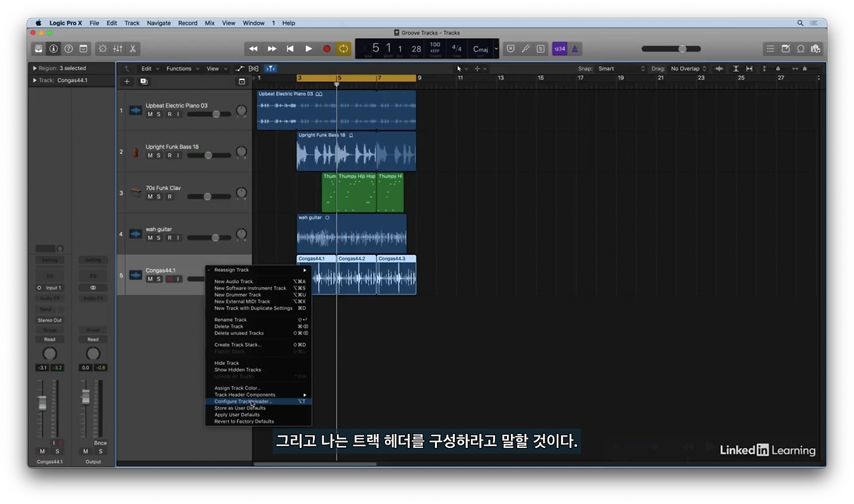Expand the Region inspector disclosure triangle

click(35, 68)
